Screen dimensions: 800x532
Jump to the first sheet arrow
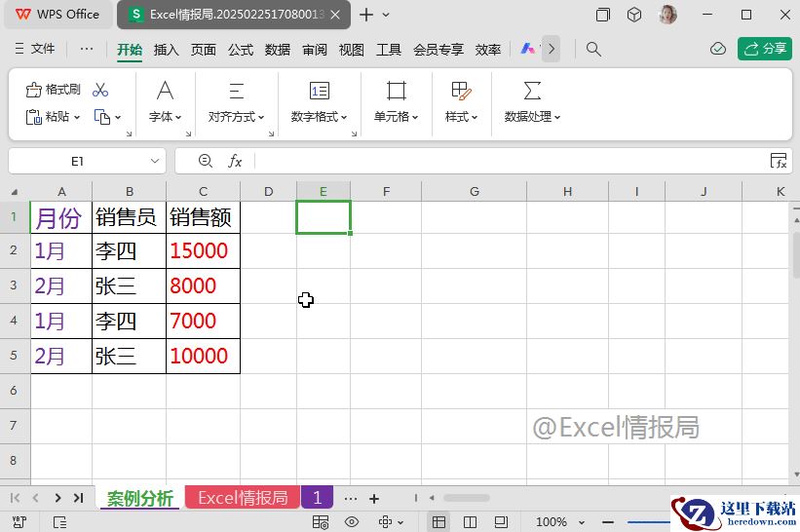[x=15, y=498]
